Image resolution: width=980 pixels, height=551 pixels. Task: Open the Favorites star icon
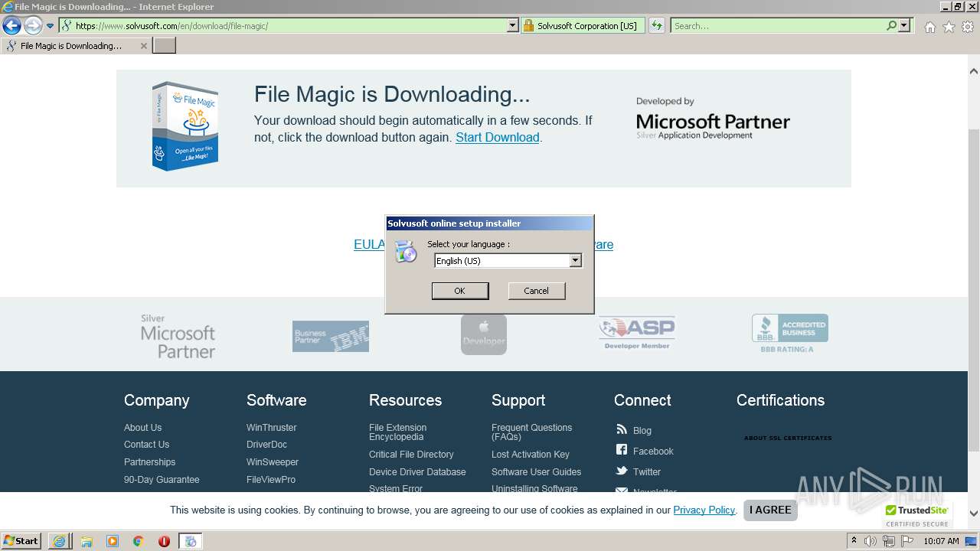coord(949,27)
